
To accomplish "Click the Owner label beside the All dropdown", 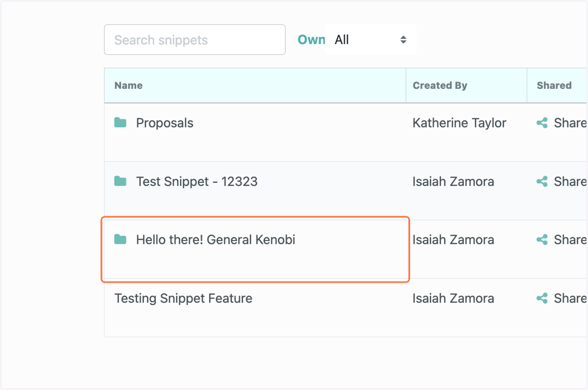I will tap(311, 40).
